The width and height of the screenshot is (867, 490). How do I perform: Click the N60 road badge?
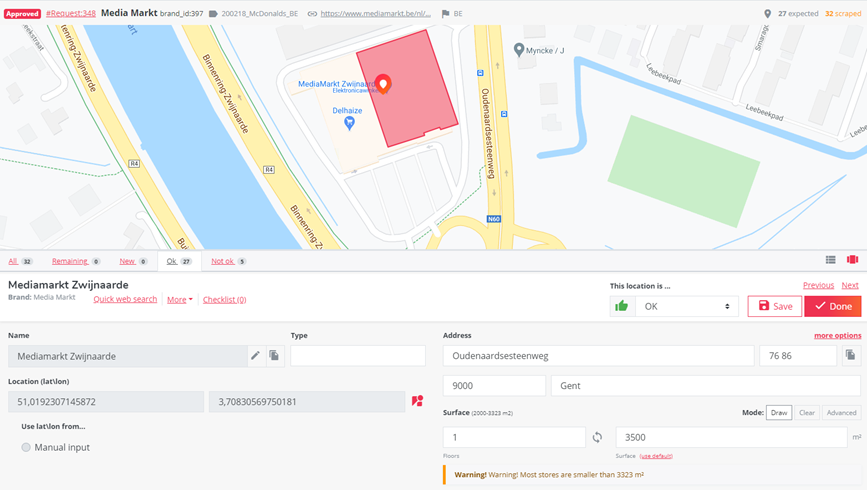[493, 219]
